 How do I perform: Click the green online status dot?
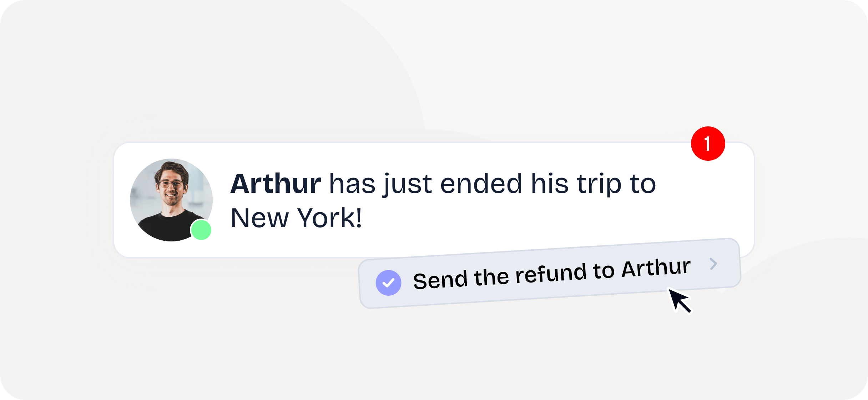201,230
